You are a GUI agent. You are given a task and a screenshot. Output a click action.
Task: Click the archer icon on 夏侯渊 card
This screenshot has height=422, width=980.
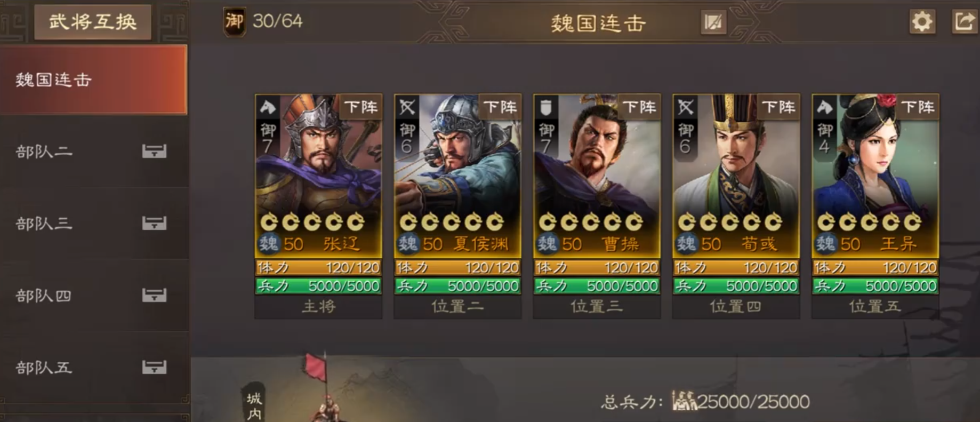[407, 108]
